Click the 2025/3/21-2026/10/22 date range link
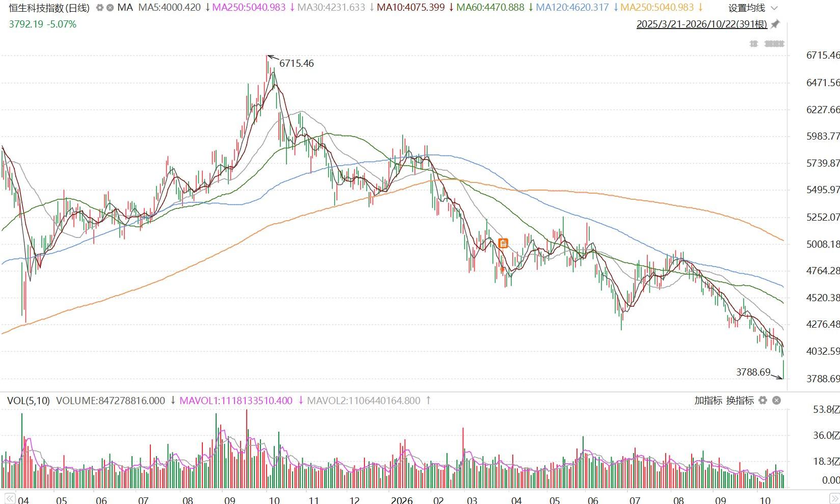This screenshot has height=504, width=840. (702, 24)
